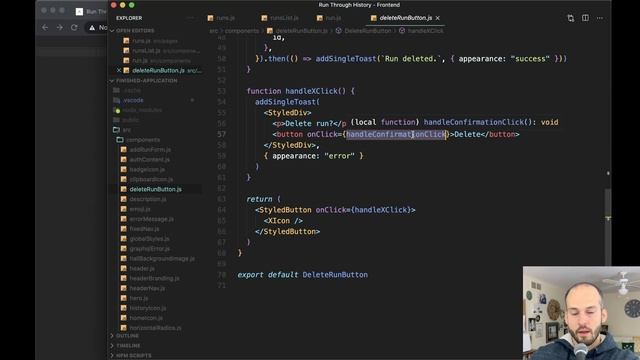Viewport: 640px width, 360px height.
Task: Click deleteRunButton.js breadcrumb segment
Action: click(301, 31)
